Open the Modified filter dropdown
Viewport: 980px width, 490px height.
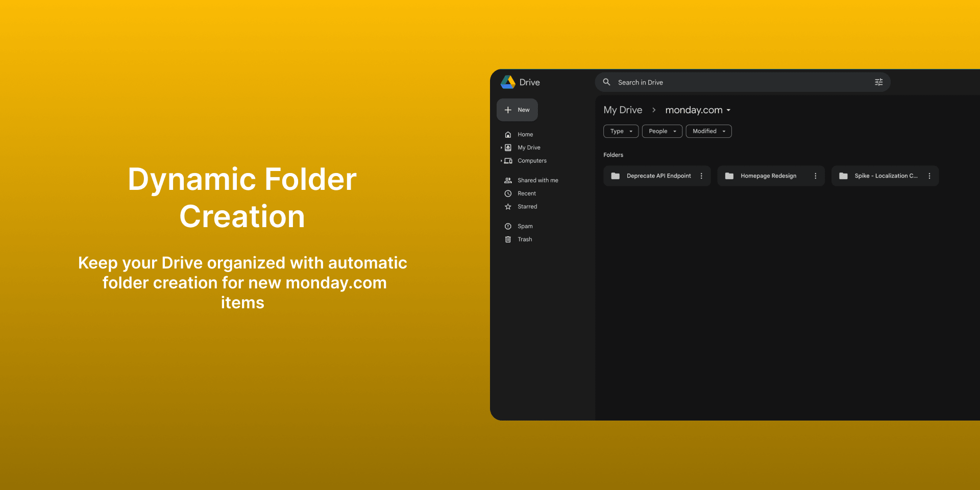(x=708, y=131)
